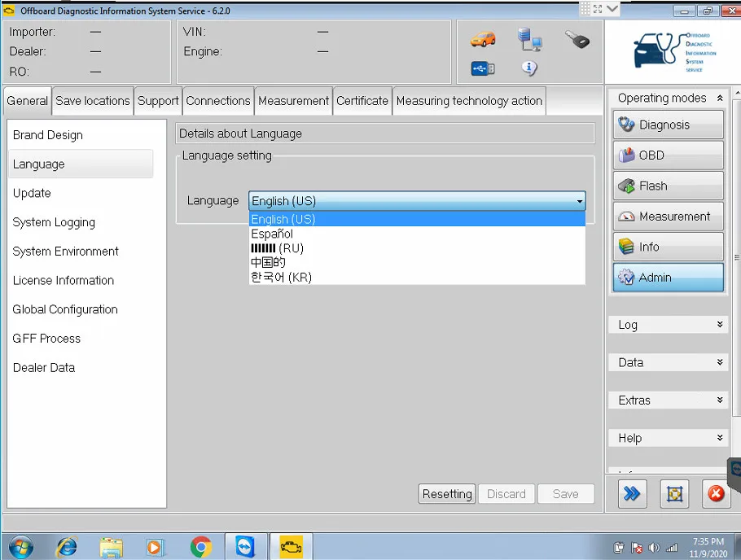The width and height of the screenshot is (741, 560).
Task: Open Diagnosis operating mode
Action: point(669,125)
